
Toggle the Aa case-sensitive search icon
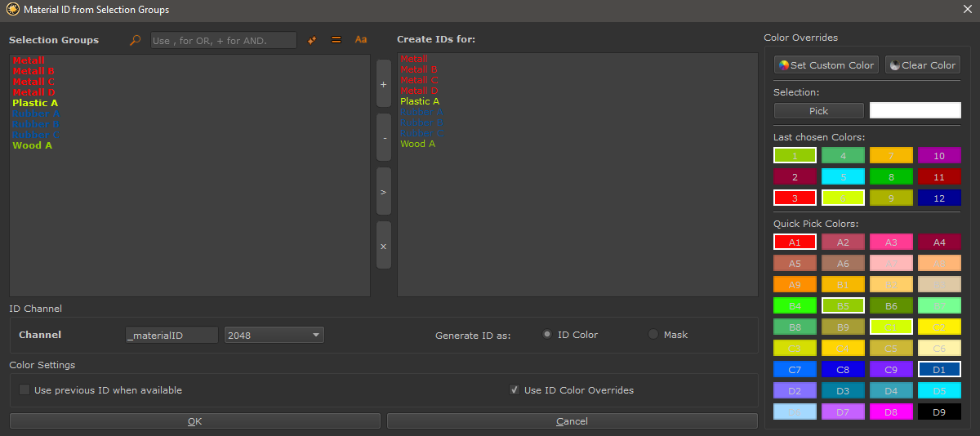[x=361, y=40]
